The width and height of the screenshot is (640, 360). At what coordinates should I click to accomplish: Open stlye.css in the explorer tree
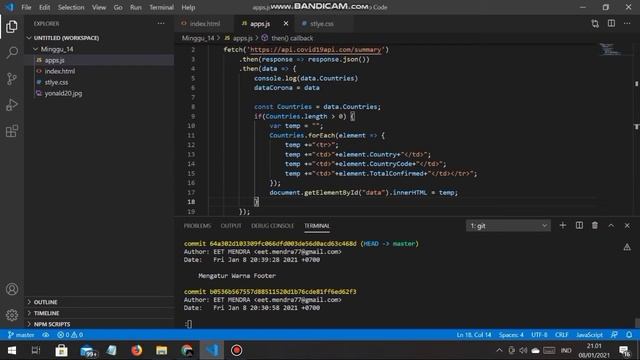click(56, 82)
